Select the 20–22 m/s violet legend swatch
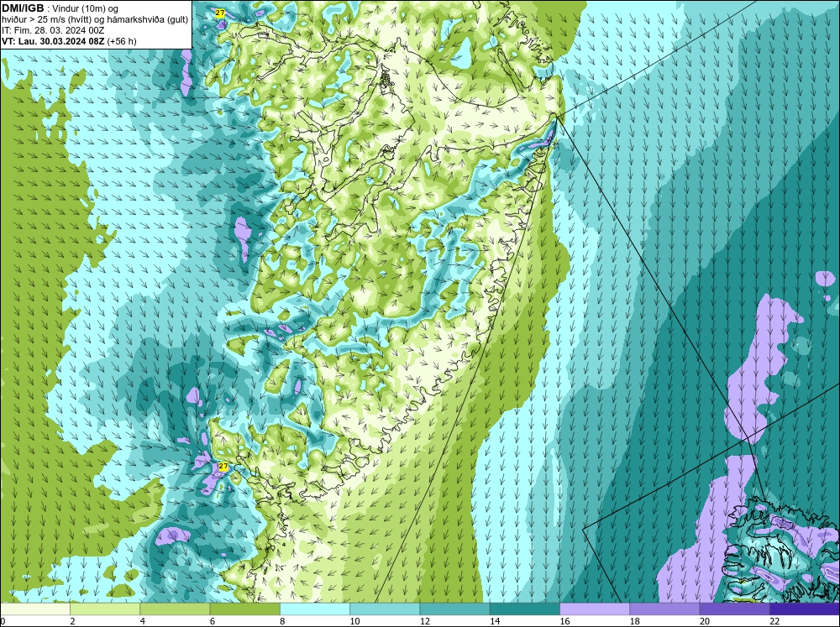 [x=734, y=609]
